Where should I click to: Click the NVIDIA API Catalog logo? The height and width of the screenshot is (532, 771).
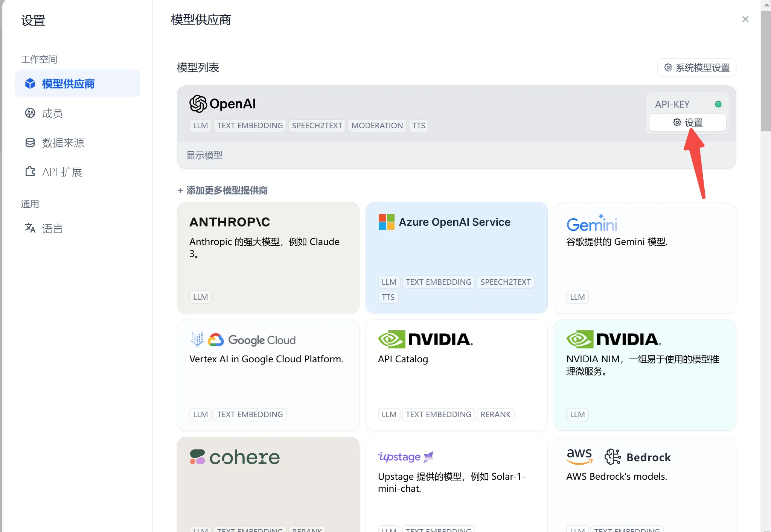pyautogui.click(x=425, y=339)
